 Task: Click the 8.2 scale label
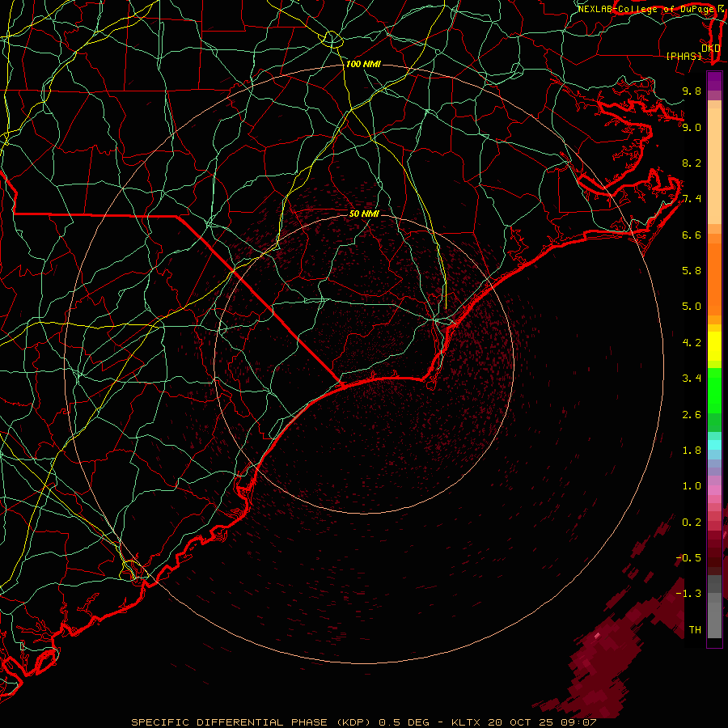[692, 163]
